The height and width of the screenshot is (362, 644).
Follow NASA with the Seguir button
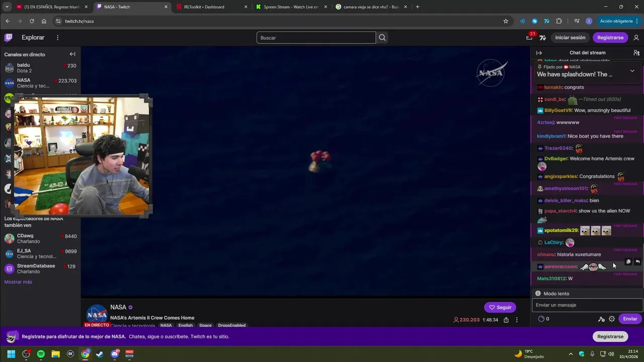[x=500, y=307]
